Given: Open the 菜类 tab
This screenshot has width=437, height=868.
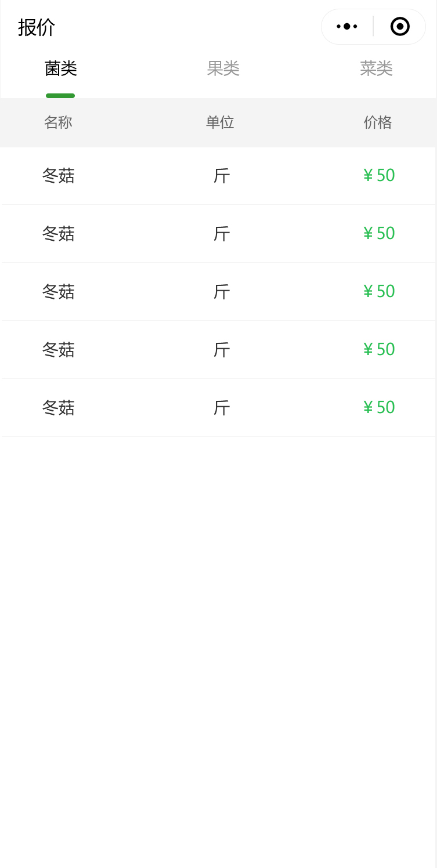Looking at the screenshot, I should (376, 69).
